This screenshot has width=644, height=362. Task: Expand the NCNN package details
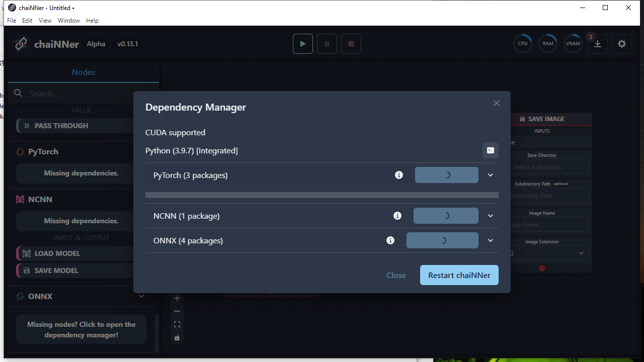[x=490, y=215]
